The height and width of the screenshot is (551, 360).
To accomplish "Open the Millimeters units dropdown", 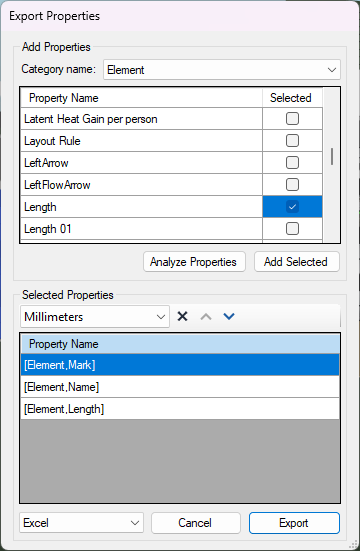I will point(95,317).
